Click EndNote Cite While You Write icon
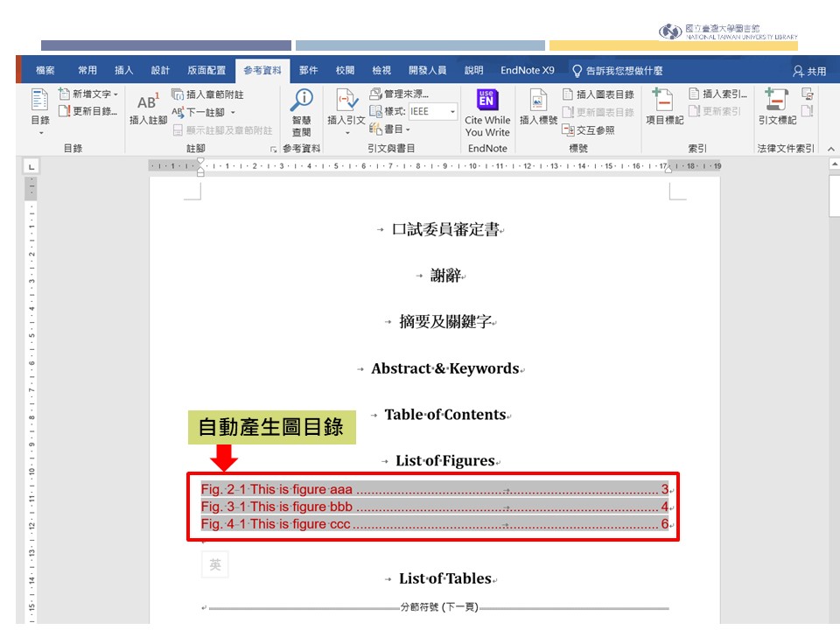The image size is (840, 630). click(x=487, y=99)
